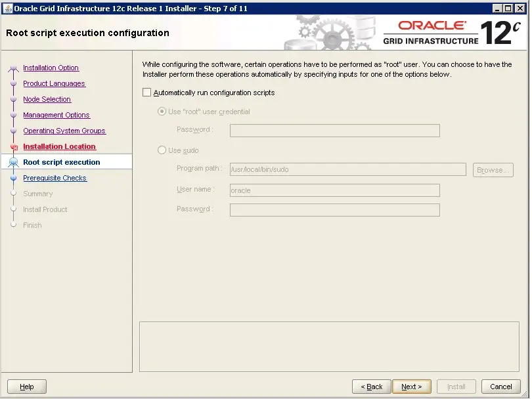Click the Java installer title bar icon
This screenshot has height=399, width=532.
click(7, 8)
